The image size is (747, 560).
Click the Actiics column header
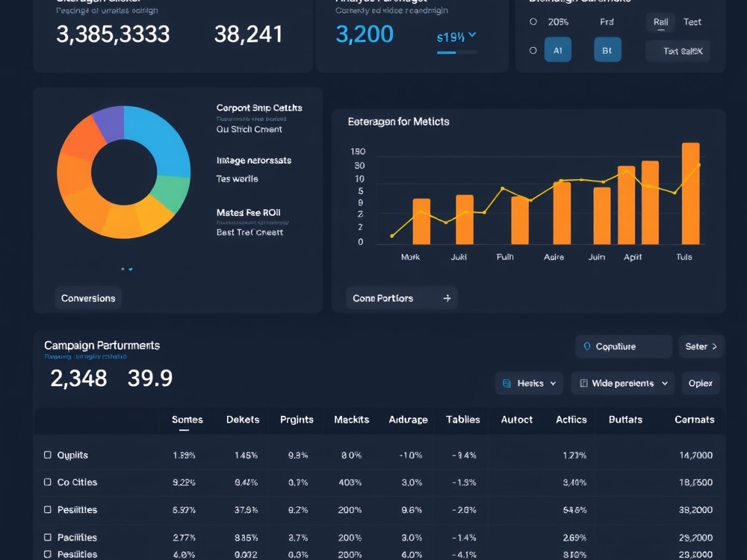pos(571,420)
